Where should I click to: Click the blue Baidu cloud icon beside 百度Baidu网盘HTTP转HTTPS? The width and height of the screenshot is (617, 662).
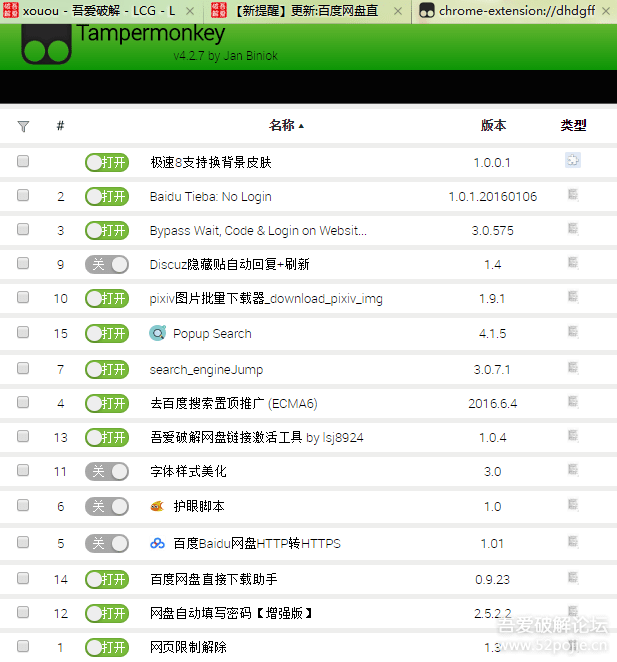pyautogui.click(x=157, y=543)
